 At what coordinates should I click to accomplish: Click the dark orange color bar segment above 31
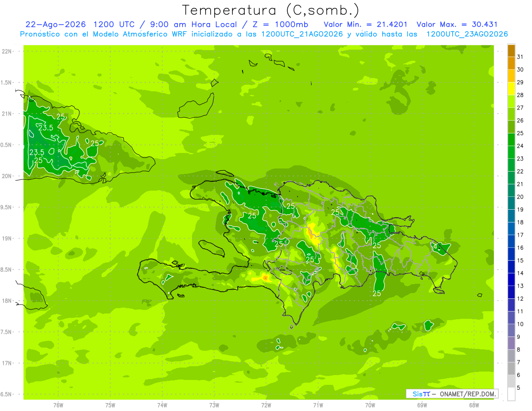click(511, 51)
